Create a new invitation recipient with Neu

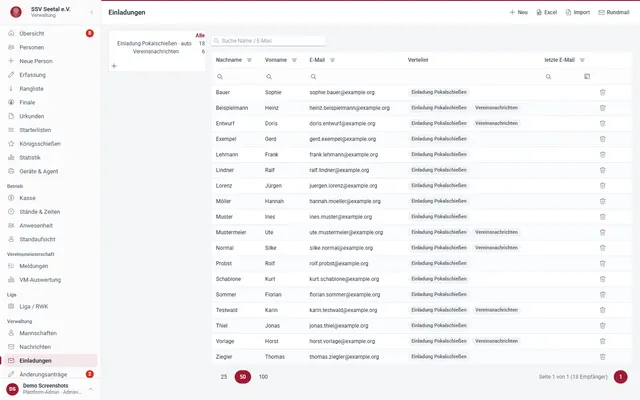click(x=518, y=12)
